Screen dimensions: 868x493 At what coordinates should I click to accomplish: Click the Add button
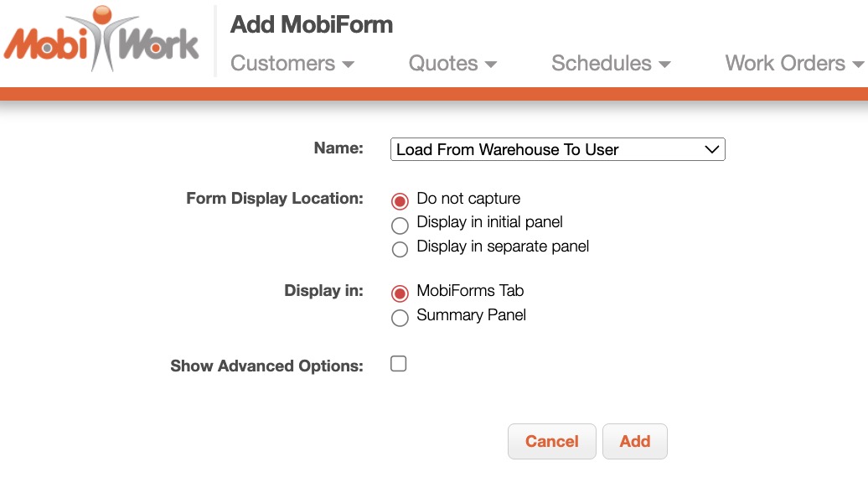click(x=635, y=442)
